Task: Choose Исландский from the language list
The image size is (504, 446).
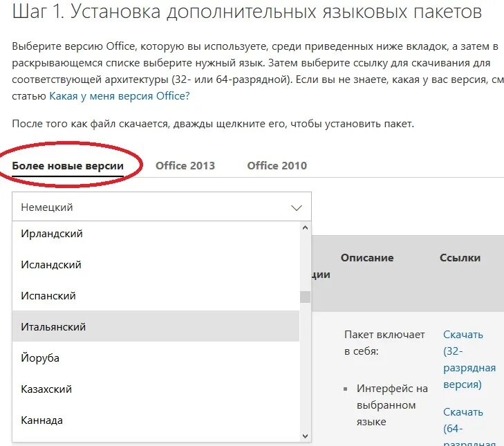Action: tap(156, 265)
